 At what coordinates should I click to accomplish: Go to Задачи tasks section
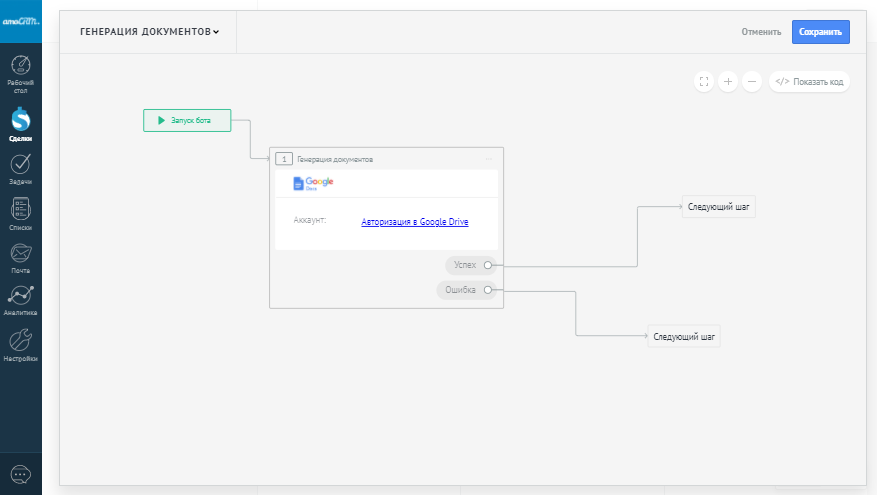(20, 168)
